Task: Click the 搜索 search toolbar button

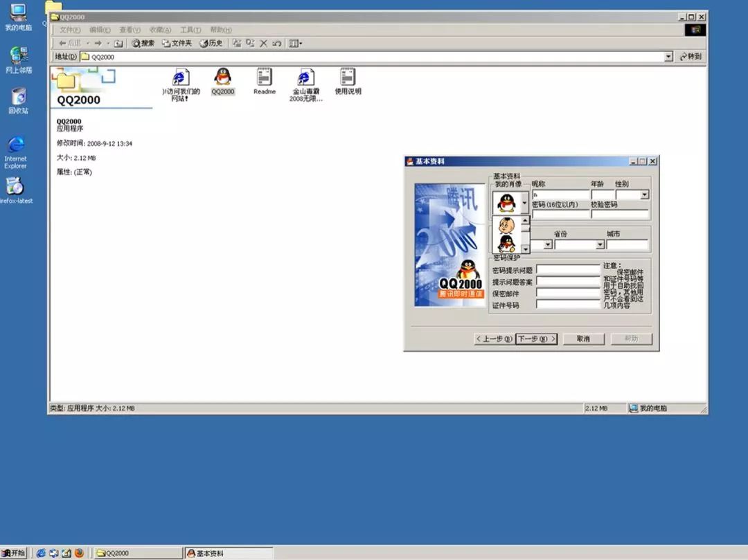Action: (143, 44)
